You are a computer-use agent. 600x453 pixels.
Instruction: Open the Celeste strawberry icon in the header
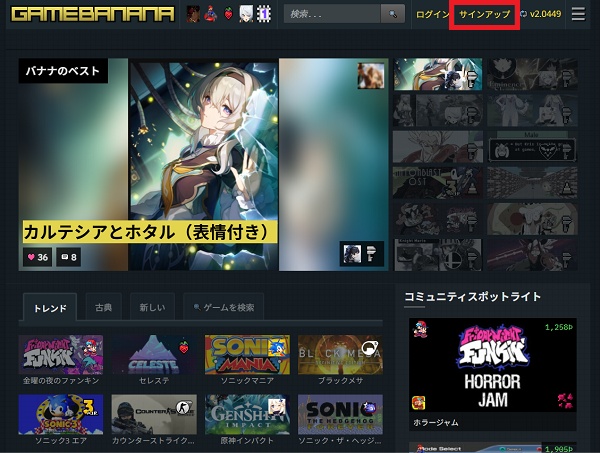228,15
